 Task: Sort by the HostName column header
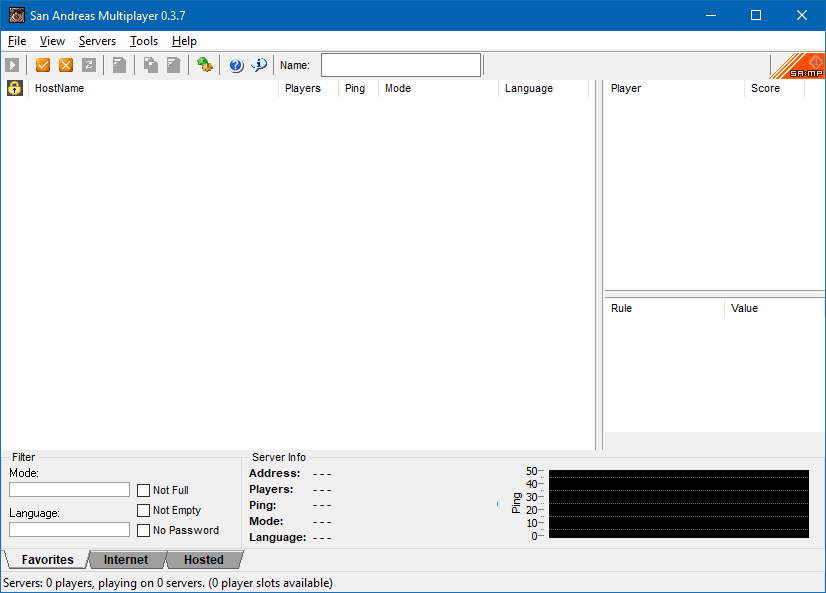tap(153, 88)
